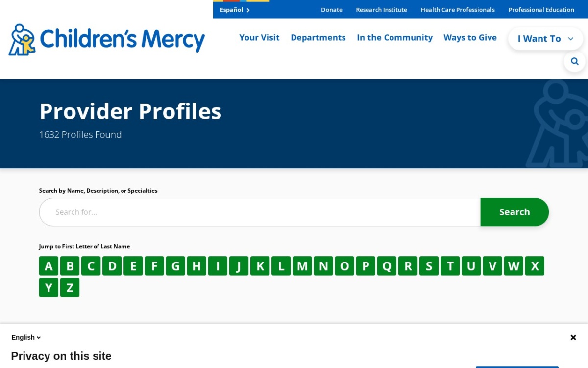Screen dimensions: 588x368
Task: Open In the Community menu
Action: pyautogui.click(x=394, y=38)
